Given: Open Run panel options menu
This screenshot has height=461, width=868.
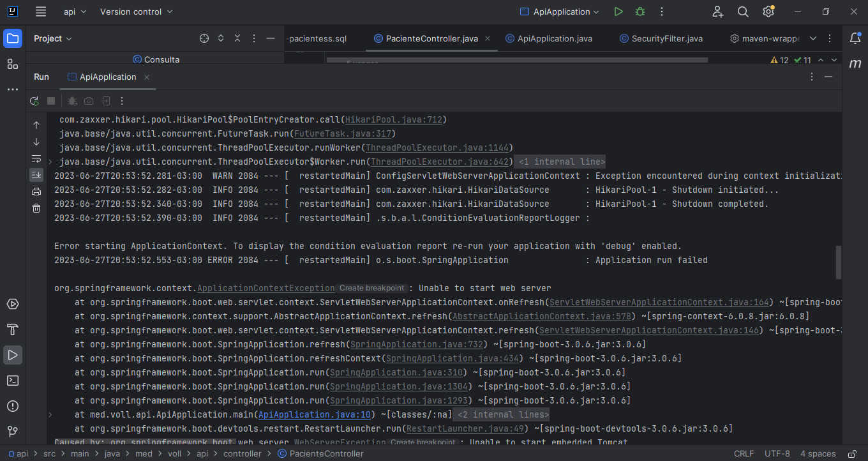Looking at the screenshot, I should point(812,77).
